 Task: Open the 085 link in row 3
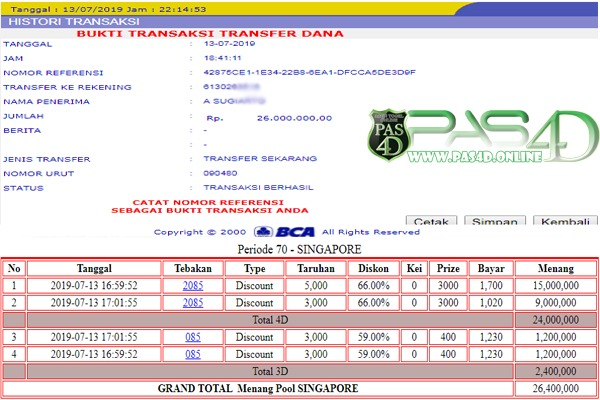(x=193, y=337)
